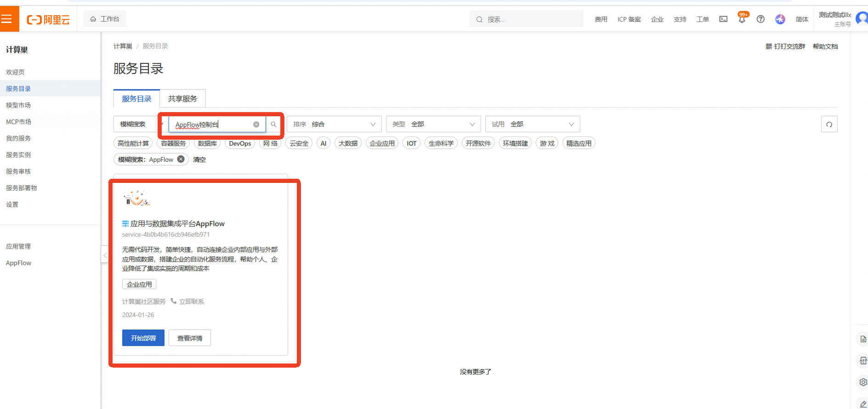The image size is (868, 409).
Task: Clear the AppFlow search box text
Action: tap(256, 125)
